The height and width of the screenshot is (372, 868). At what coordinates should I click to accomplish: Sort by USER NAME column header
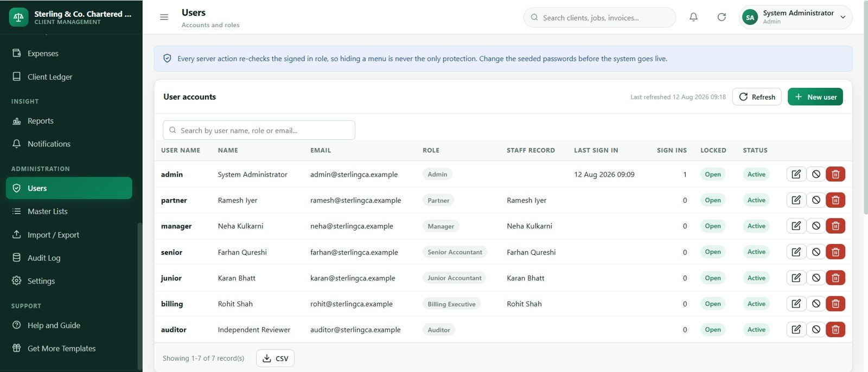coord(181,150)
